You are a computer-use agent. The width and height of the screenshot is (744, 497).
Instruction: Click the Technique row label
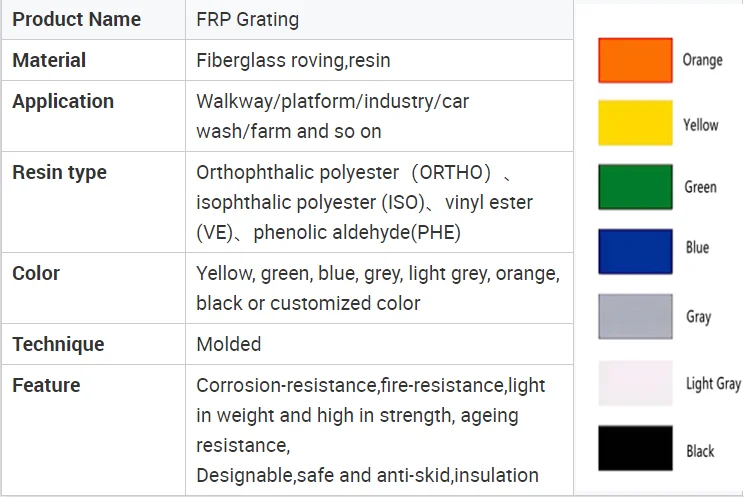coord(58,344)
